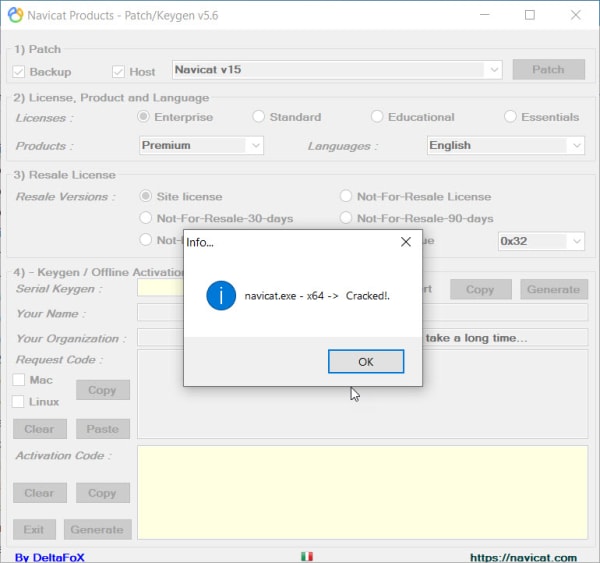600x563 pixels.
Task: Toggle the Backup checkbox
Action: click(x=18, y=72)
